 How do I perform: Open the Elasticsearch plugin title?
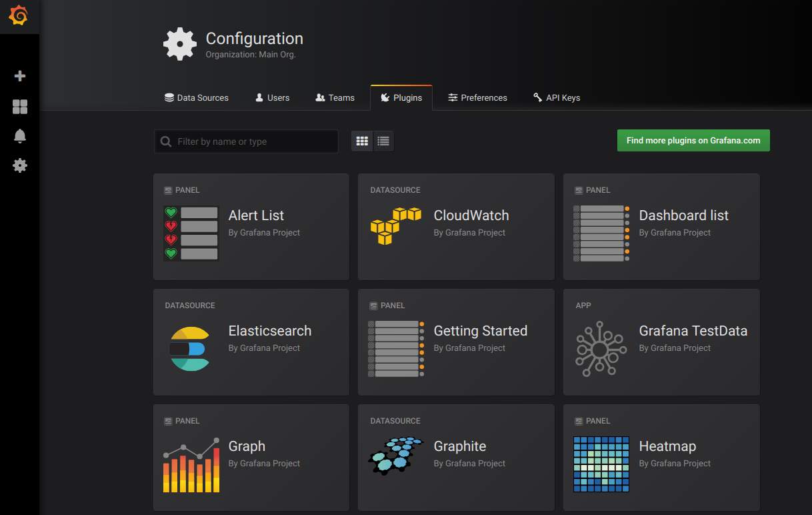click(270, 331)
